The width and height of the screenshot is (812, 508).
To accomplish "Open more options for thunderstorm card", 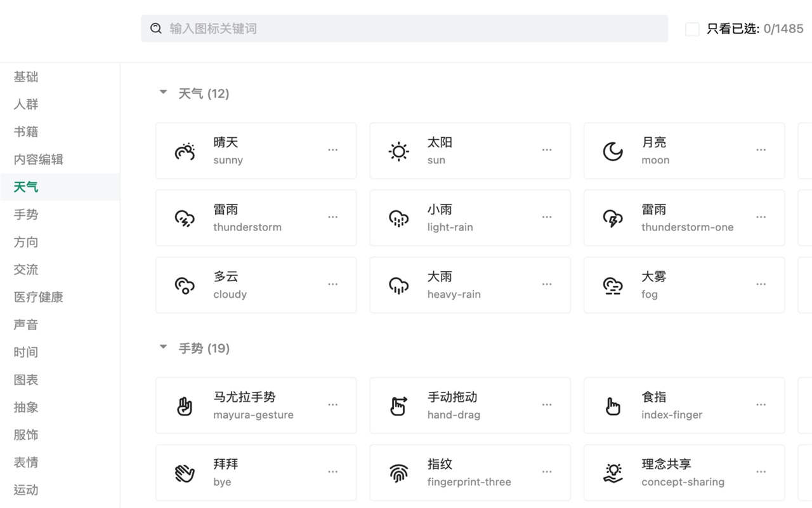I will pos(333,217).
